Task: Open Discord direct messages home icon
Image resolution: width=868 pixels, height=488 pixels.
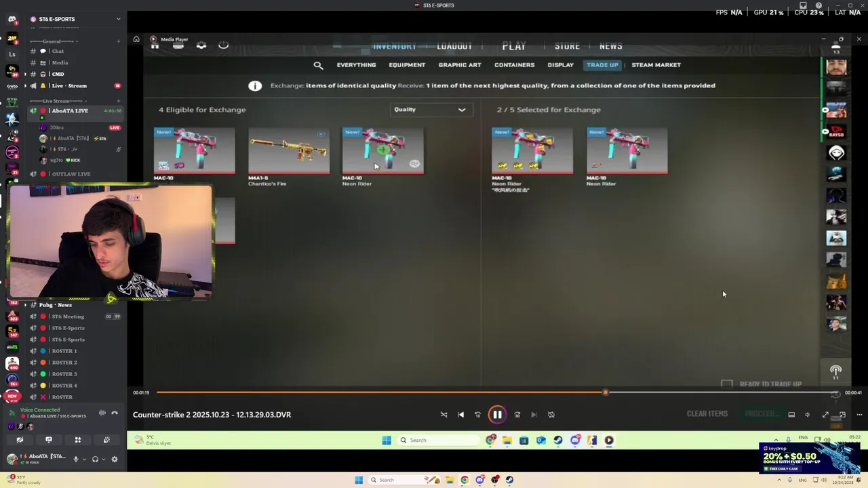Action: pyautogui.click(x=12, y=19)
